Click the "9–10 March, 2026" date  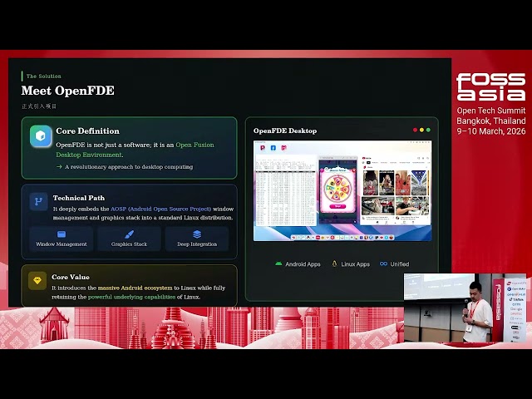coord(491,131)
